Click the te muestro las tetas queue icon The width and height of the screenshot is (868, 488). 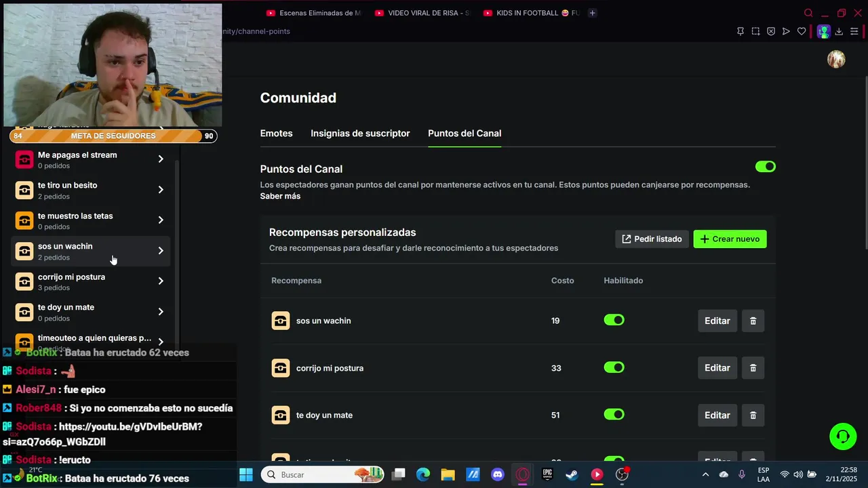pos(24,220)
